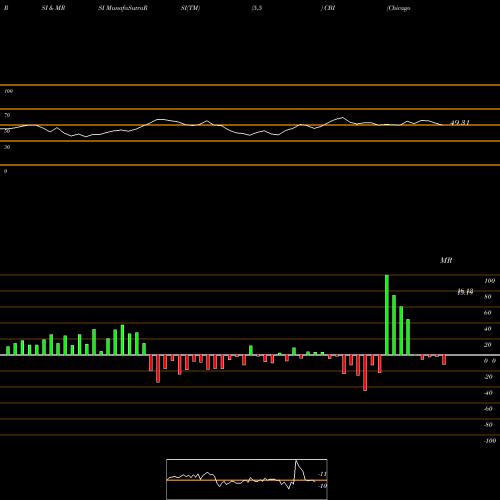Click the '(5,5' parameter text in header
500x500 pixels.
257,8
